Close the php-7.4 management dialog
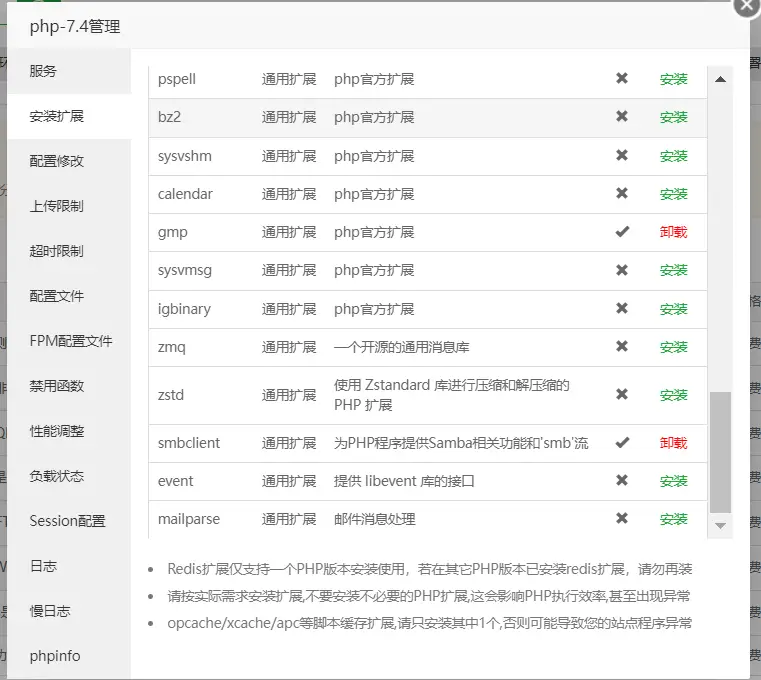Image resolution: width=761 pixels, height=680 pixels. pyautogui.click(x=746, y=6)
